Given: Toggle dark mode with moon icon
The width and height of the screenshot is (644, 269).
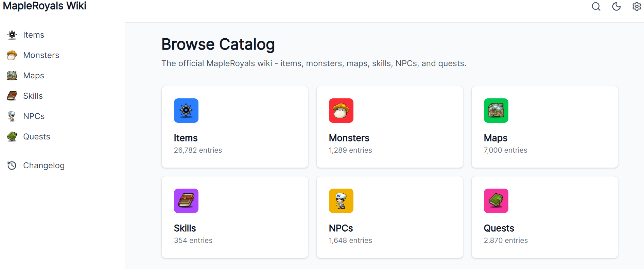Looking at the screenshot, I should pos(616,6).
